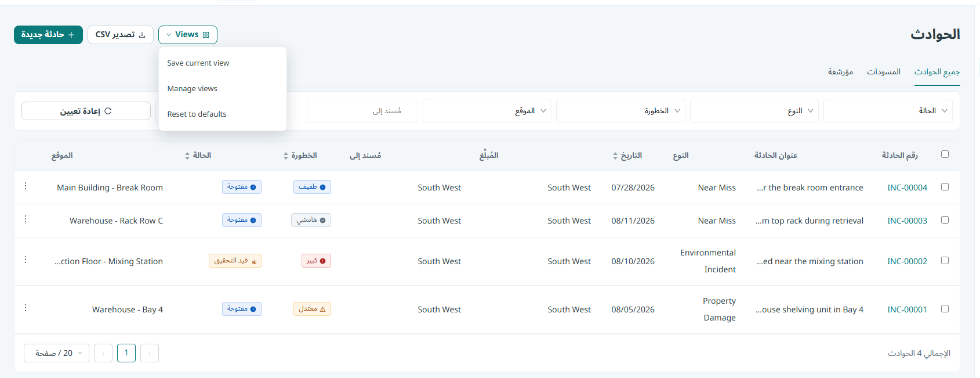Open the الموقع location filter dropdown
Image resolution: width=980 pixels, height=378 pixels.
487,111
